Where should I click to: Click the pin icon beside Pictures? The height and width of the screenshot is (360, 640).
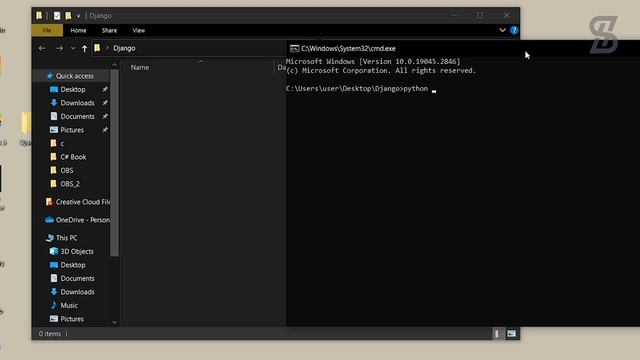tap(105, 130)
